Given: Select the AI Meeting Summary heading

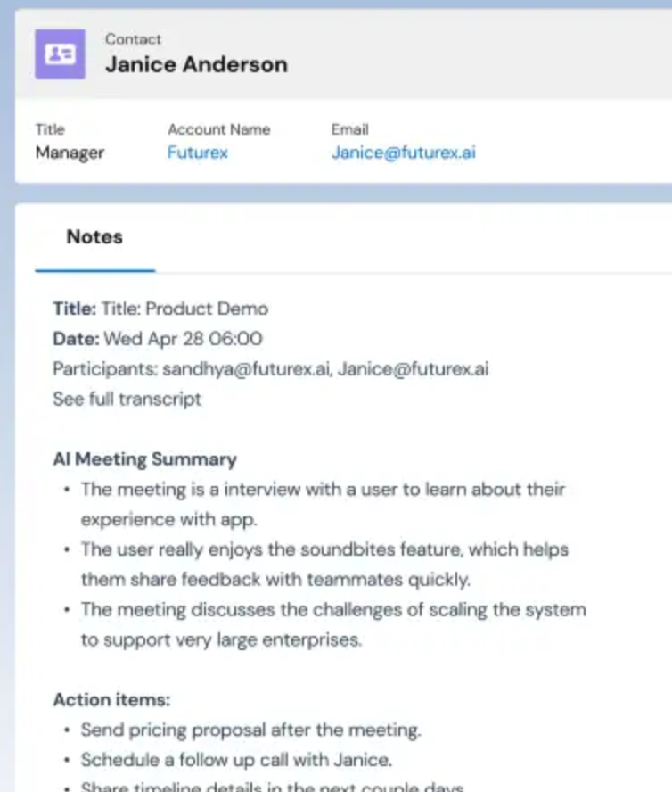Looking at the screenshot, I should coord(144,459).
